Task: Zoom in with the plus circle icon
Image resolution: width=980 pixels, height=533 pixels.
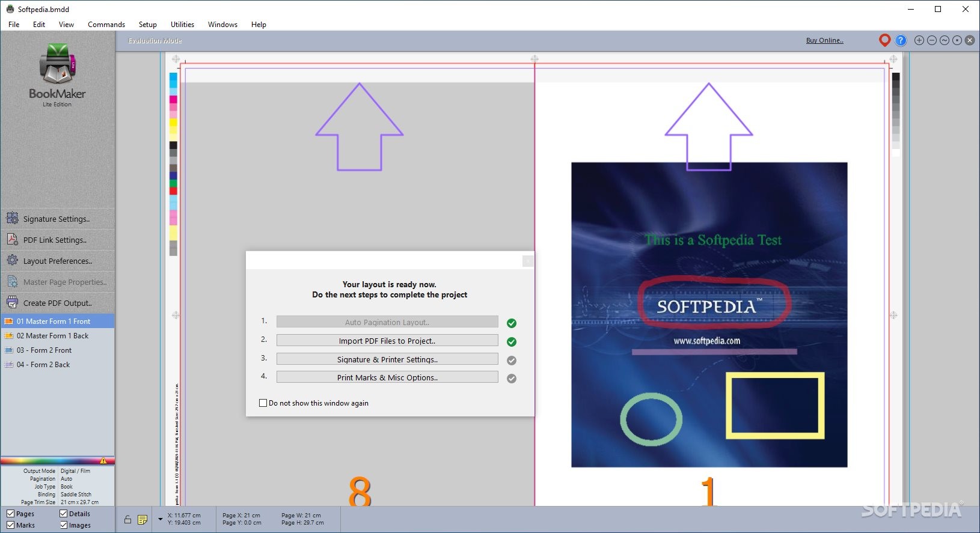Action: click(919, 40)
